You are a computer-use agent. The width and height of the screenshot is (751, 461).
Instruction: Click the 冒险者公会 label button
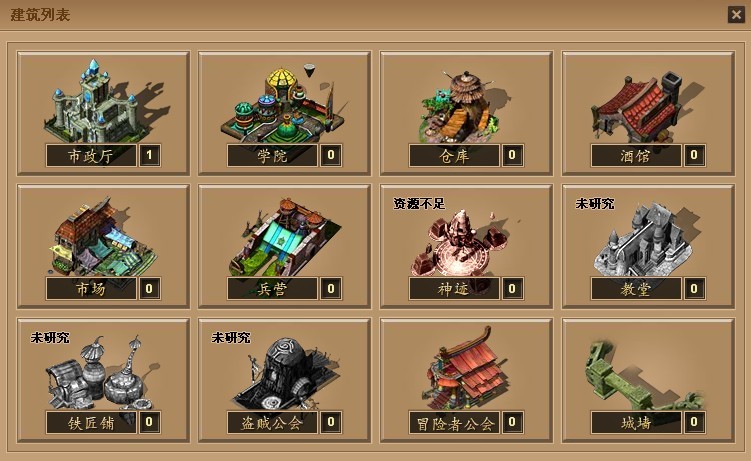point(454,422)
